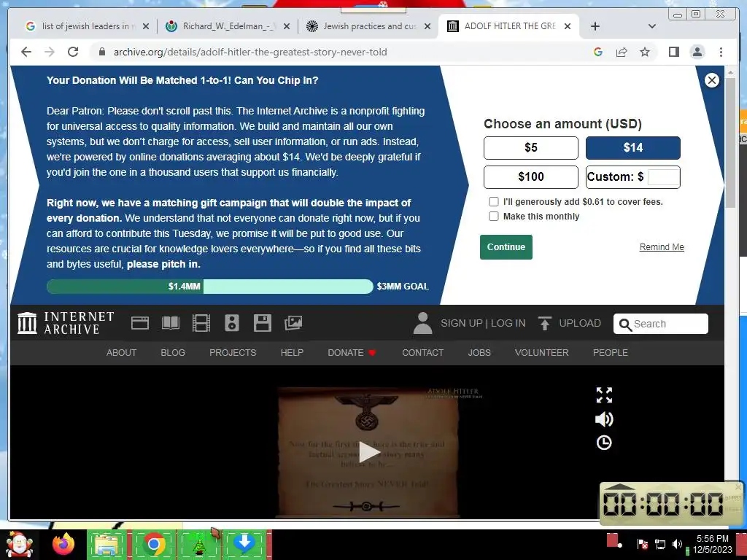
Task: Open the Internet Archive software floppy icon
Action: (263, 323)
